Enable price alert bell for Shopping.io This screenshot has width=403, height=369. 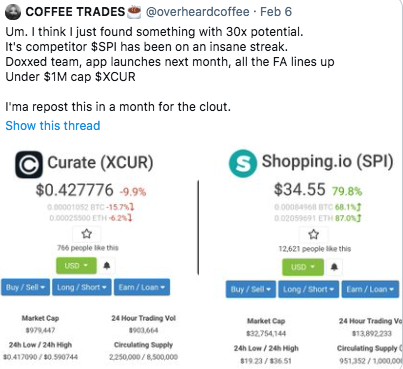coord(334,267)
